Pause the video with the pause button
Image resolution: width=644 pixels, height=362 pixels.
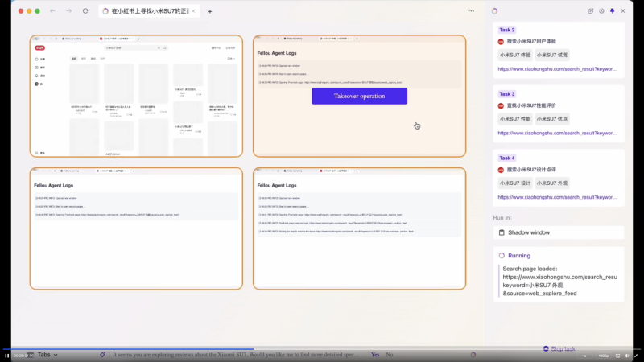point(7,356)
